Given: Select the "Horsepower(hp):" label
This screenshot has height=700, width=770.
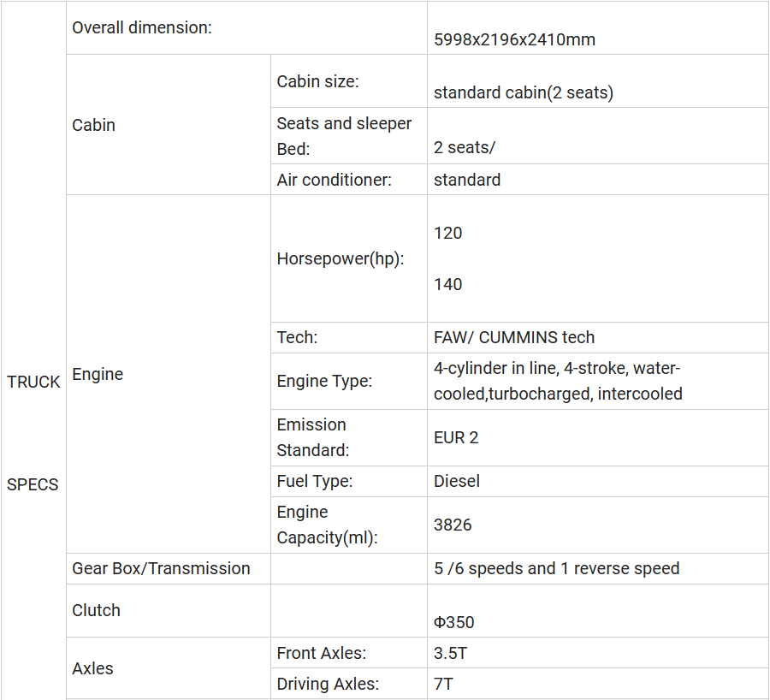Looking at the screenshot, I should pos(341,258).
